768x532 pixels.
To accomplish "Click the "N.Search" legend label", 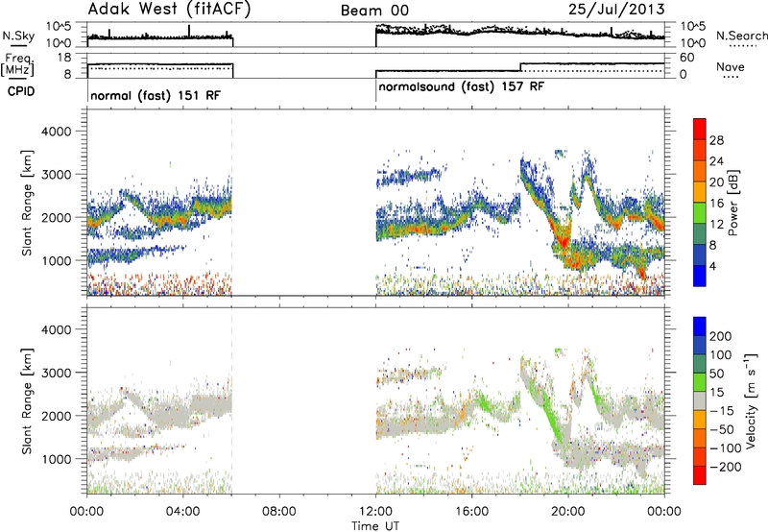I will (x=741, y=36).
